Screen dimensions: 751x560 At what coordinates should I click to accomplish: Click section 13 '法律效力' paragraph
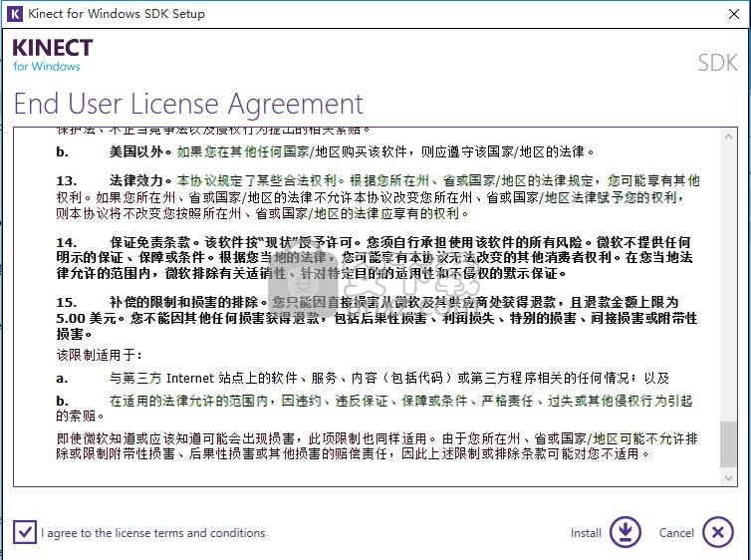point(377,197)
